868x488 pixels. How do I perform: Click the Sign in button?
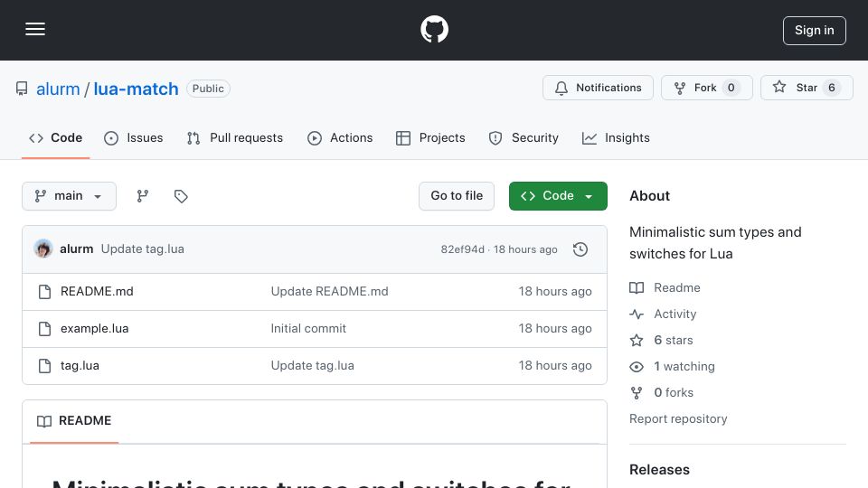[x=815, y=31]
